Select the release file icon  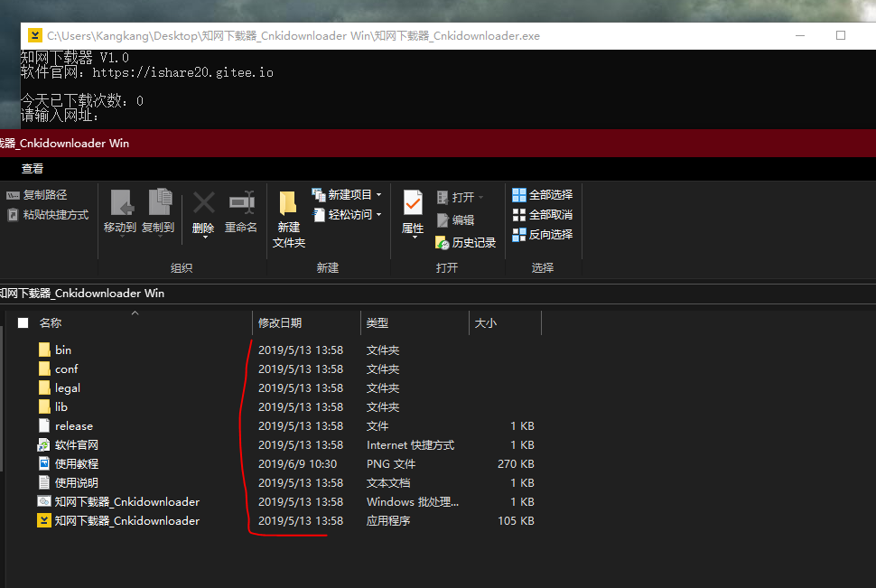click(x=44, y=426)
